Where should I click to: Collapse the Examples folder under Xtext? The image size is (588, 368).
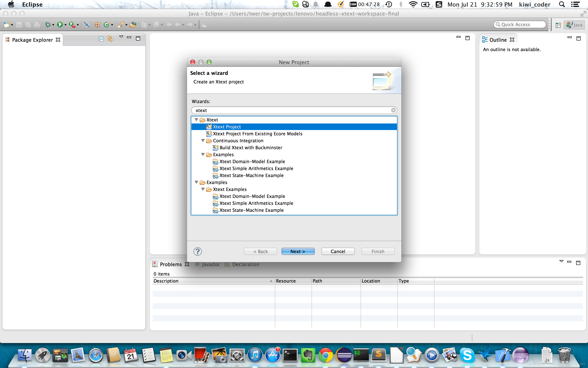(203, 155)
